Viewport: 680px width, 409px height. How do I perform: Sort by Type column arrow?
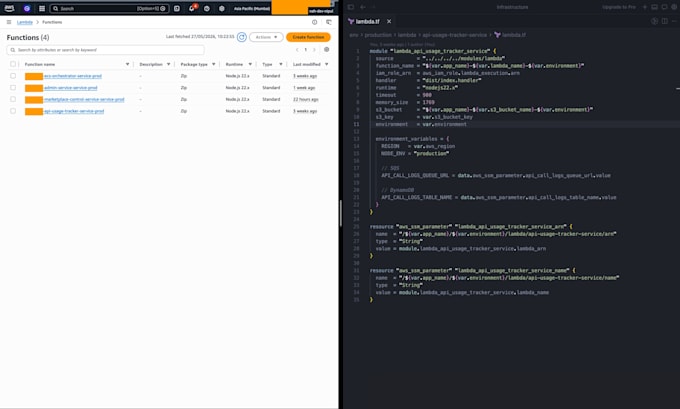pos(281,64)
